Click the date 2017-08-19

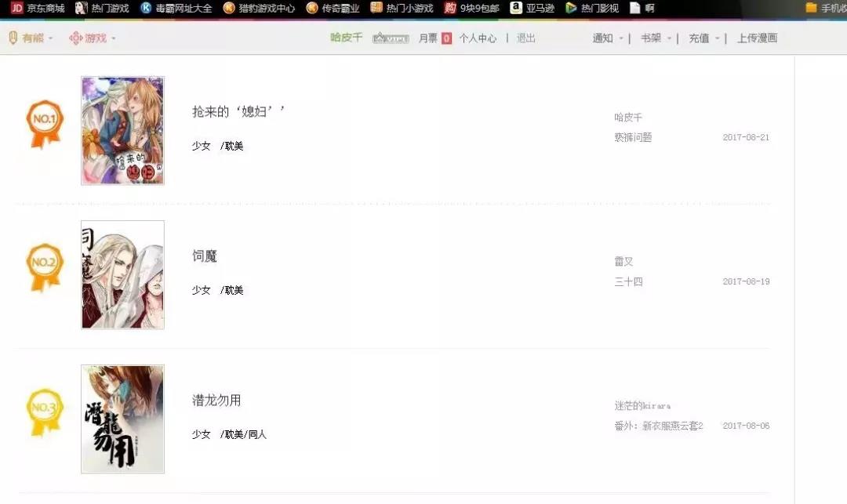746,281
